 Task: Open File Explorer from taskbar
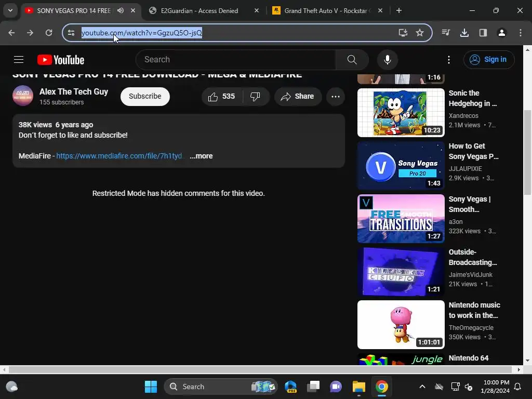tap(358, 387)
